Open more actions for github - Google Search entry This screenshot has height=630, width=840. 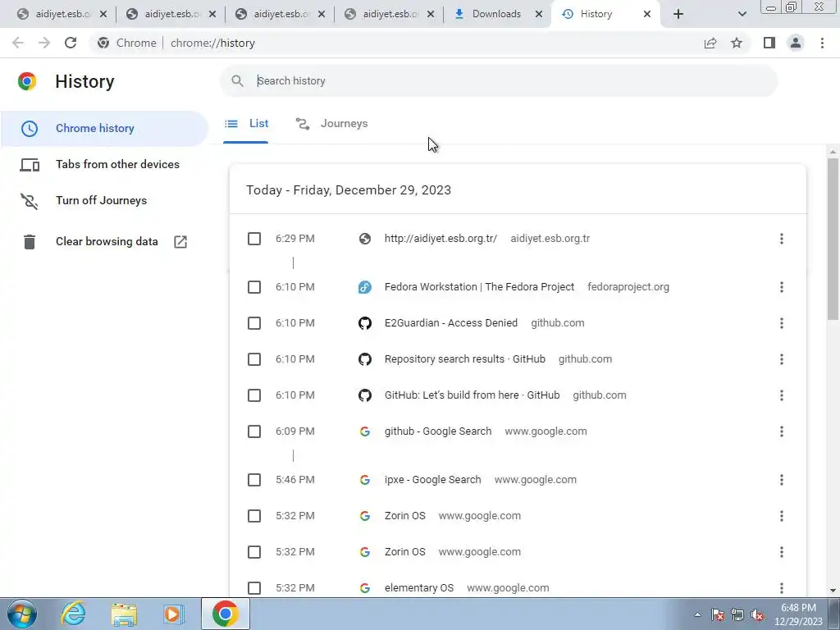click(782, 431)
